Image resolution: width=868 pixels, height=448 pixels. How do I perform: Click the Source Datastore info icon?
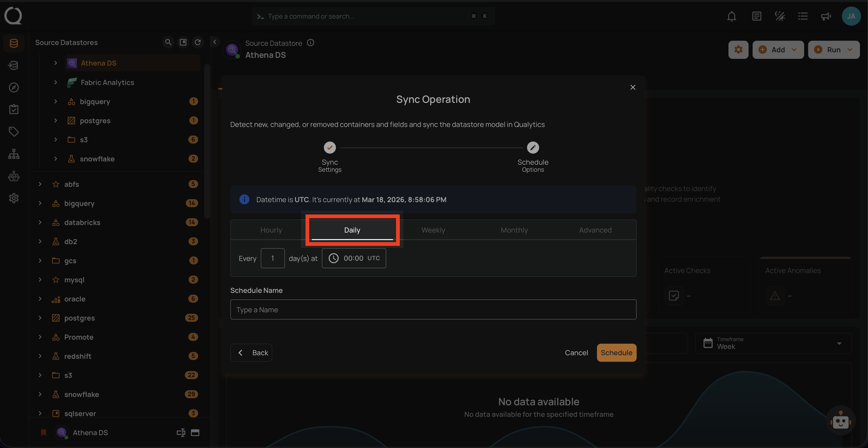point(310,43)
